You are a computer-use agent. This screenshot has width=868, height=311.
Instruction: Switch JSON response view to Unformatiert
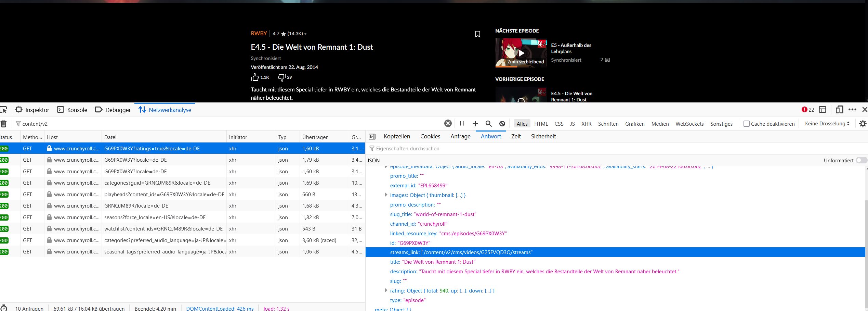pyautogui.click(x=862, y=160)
